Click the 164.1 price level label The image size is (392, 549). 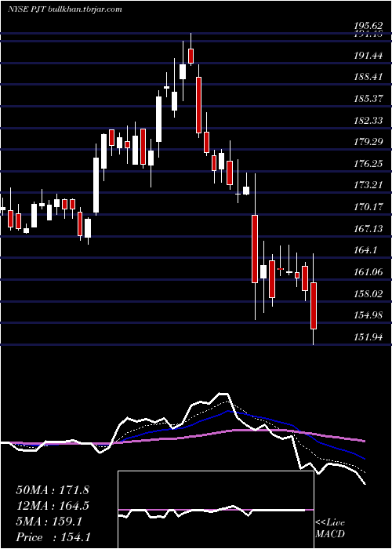pos(365,250)
